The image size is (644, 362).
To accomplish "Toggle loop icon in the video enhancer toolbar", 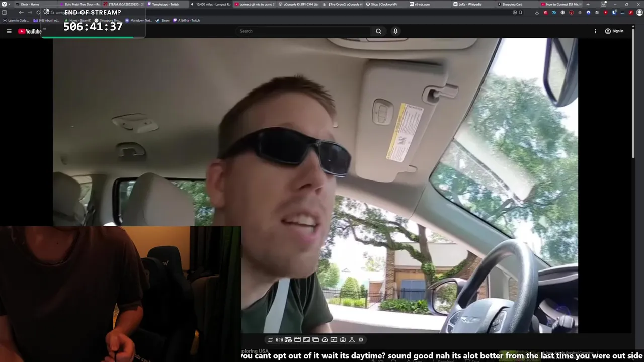I will 270,340.
